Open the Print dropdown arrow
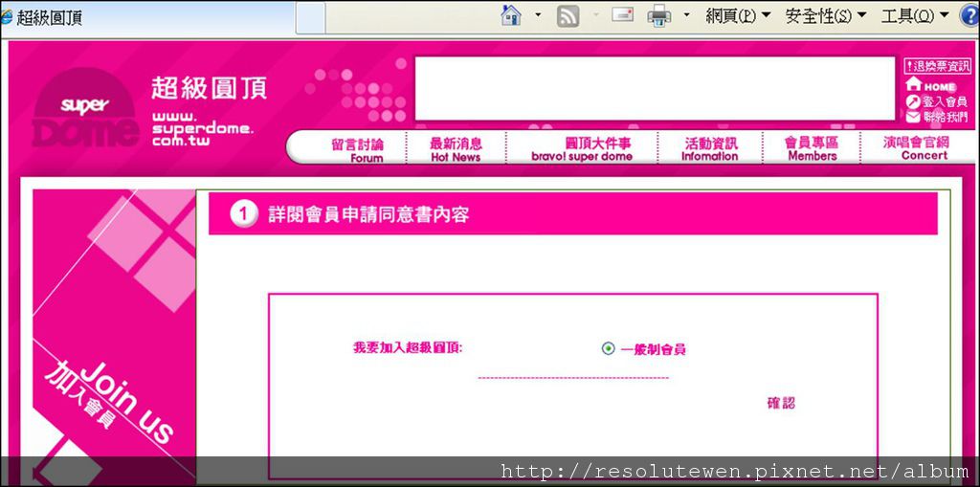The height and width of the screenshot is (487, 980). [686, 15]
